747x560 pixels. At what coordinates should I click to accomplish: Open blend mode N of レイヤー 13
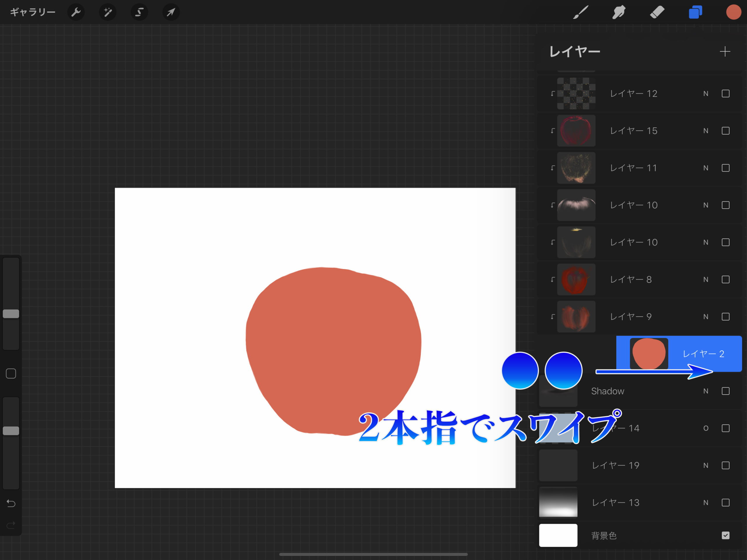pos(706,503)
